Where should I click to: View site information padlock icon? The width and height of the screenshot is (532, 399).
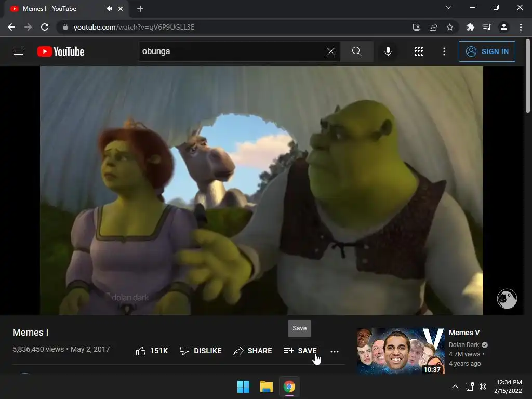65,27
